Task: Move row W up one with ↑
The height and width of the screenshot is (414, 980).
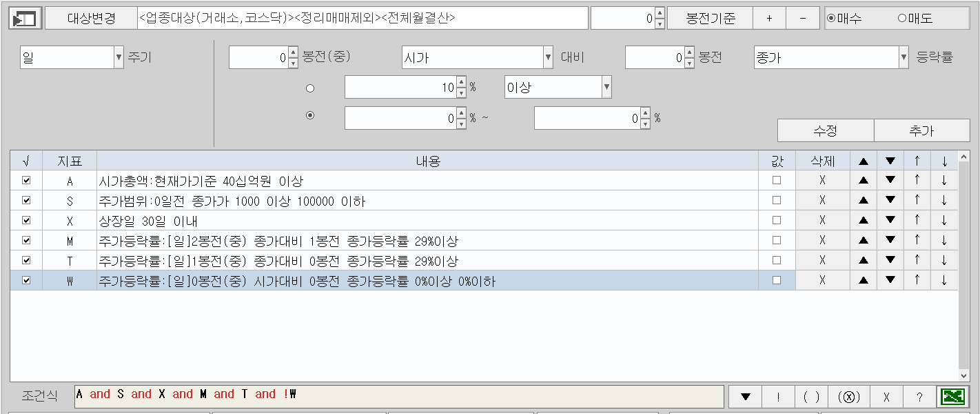Action: click(x=917, y=281)
